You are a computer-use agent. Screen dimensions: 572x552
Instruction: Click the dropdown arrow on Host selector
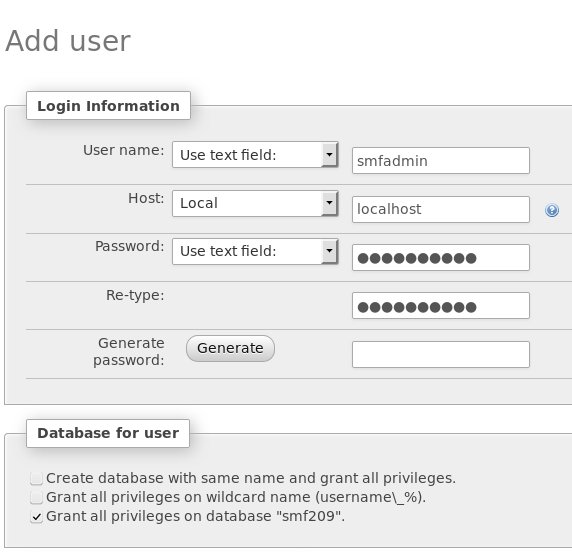[x=329, y=203]
